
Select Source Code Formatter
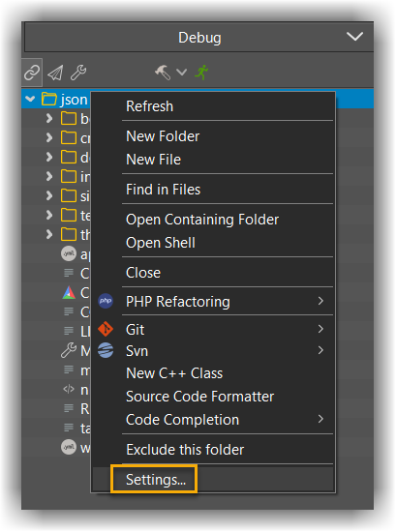click(213, 397)
